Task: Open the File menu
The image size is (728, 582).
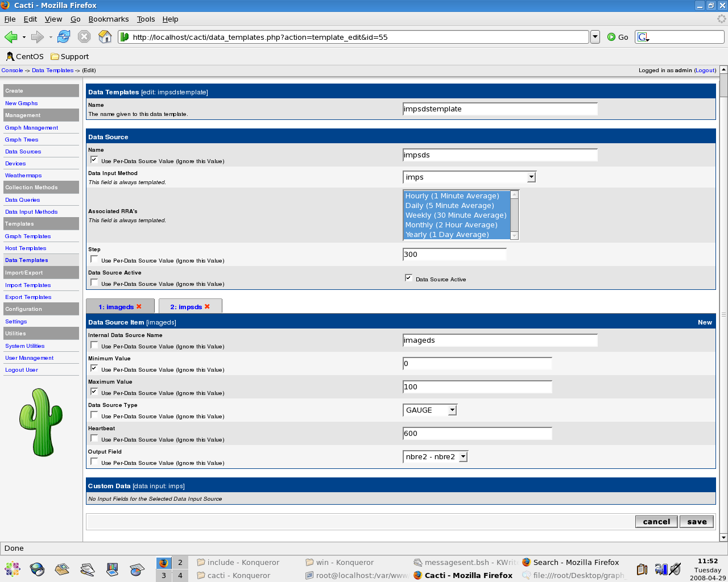Action: [10, 19]
